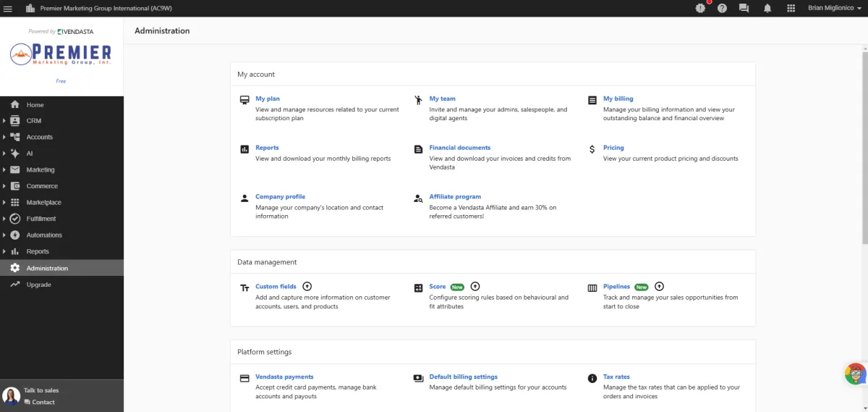
Task: Click the upgrade arrow icon beside Score
Action: [475, 287]
